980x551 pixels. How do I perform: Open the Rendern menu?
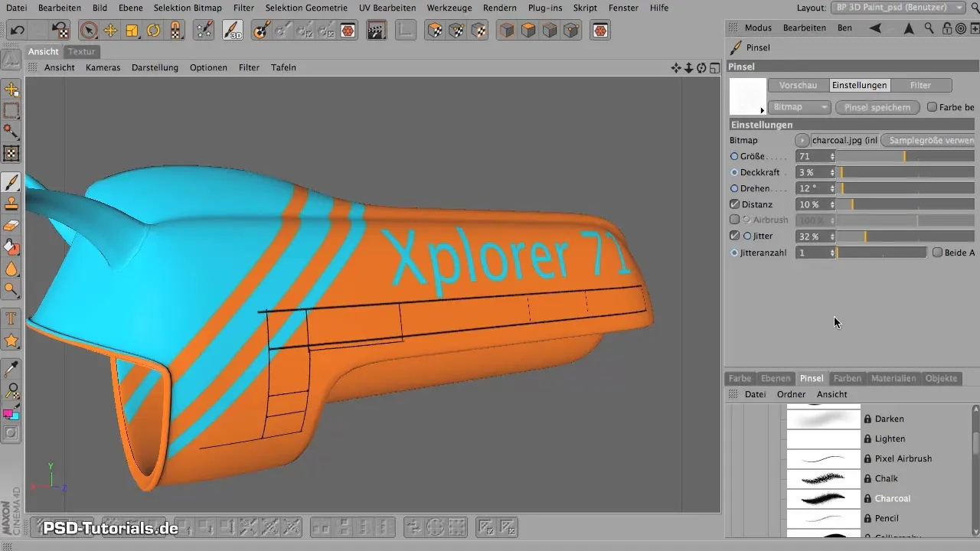pyautogui.click(x=499, y=8)
